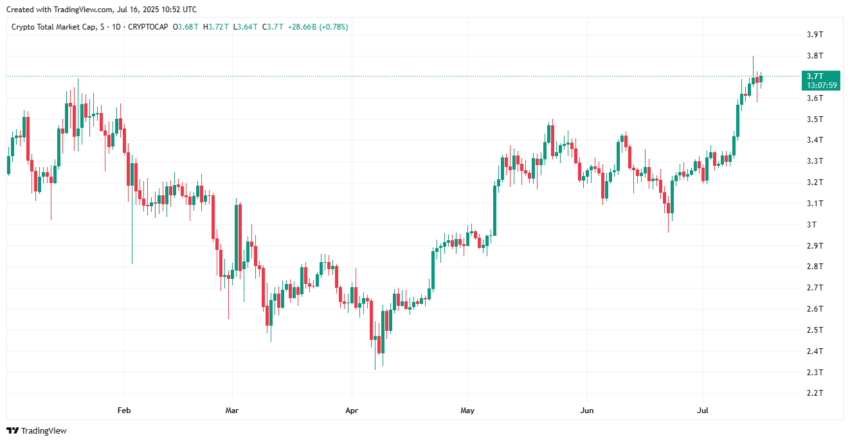850x442 pixels.
Task: Click the 3.9T price axis label
Action: pyautogui.click(x=815, y=34)
